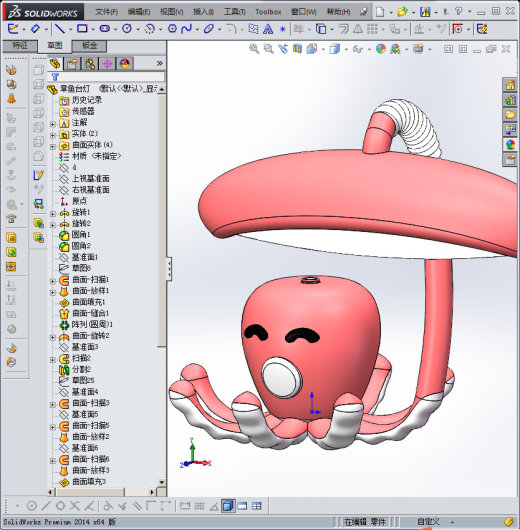
Task: Expand the 注解 tree node
Action: (53, 124)
